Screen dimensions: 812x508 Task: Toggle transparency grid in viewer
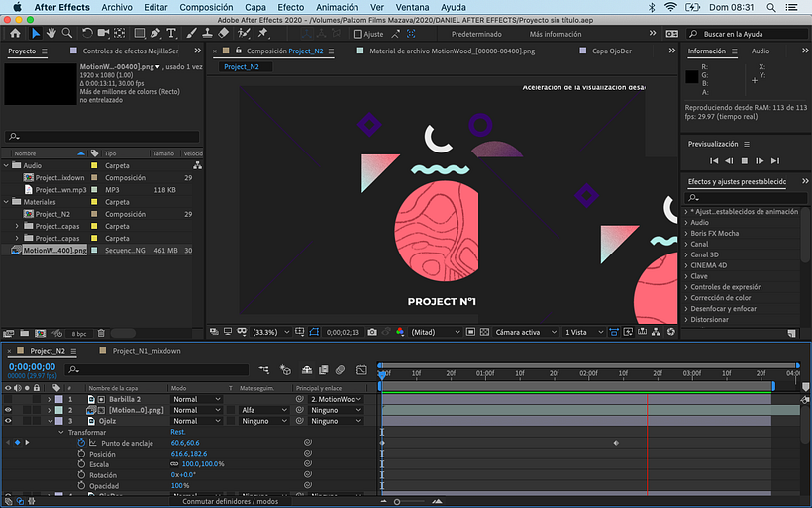click(x=484, y=332)
